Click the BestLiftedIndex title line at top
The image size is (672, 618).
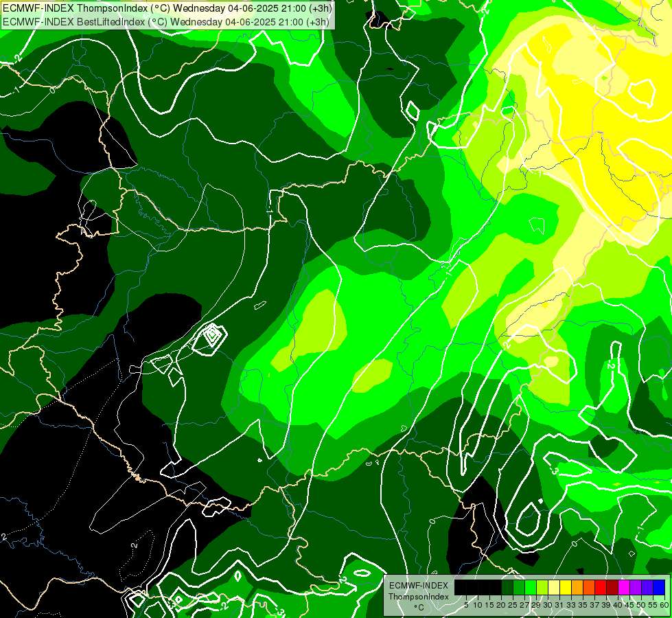click(x=166, y=21)
